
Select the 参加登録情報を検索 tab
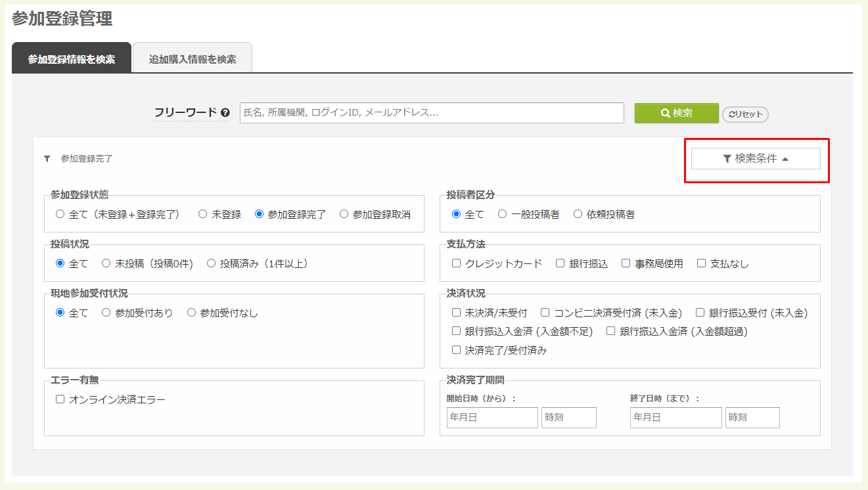(x=70, y=57)
